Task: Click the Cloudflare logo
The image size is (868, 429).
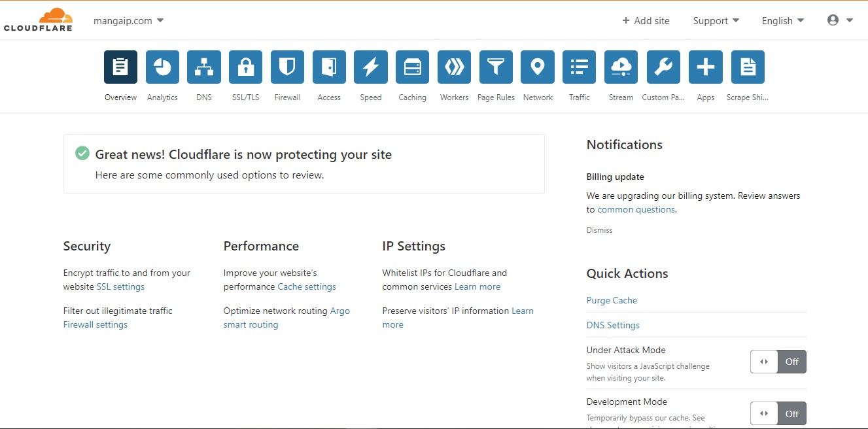Action: [x=38, y=20]
